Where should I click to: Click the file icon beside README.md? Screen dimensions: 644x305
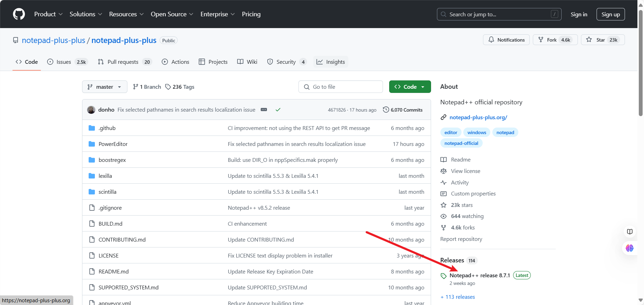[92, 271]
